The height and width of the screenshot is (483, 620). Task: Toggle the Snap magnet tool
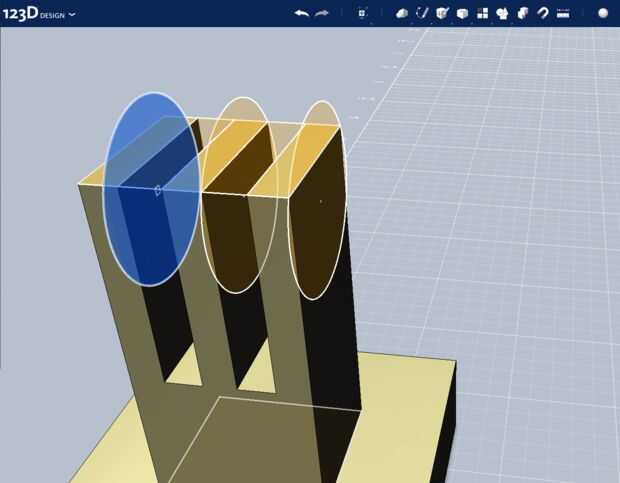[543, 13]
